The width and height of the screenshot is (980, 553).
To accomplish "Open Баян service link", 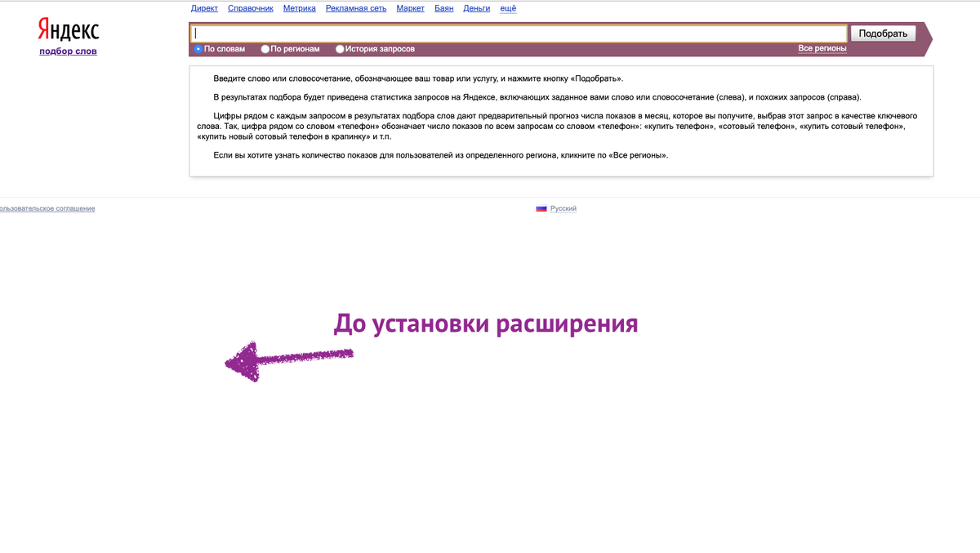I will [443, 8].
